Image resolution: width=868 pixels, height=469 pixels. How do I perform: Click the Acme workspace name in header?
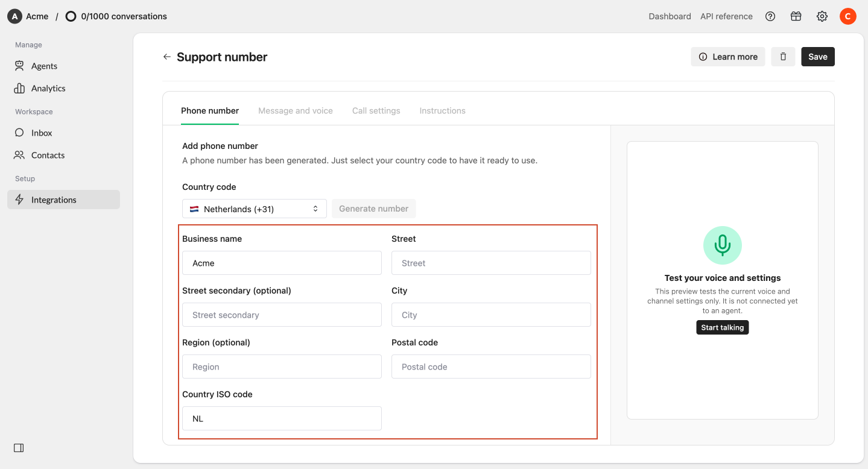click(37, 16)
